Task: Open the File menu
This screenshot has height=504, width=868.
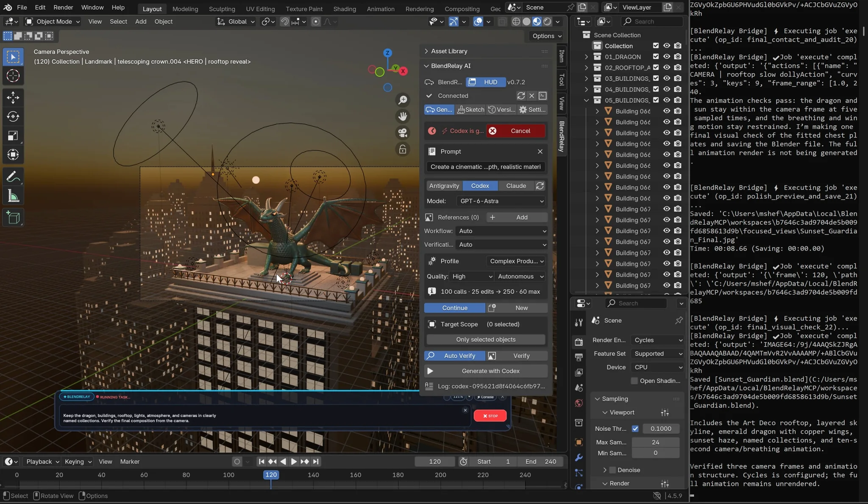Action: click(x=22, y=8)
